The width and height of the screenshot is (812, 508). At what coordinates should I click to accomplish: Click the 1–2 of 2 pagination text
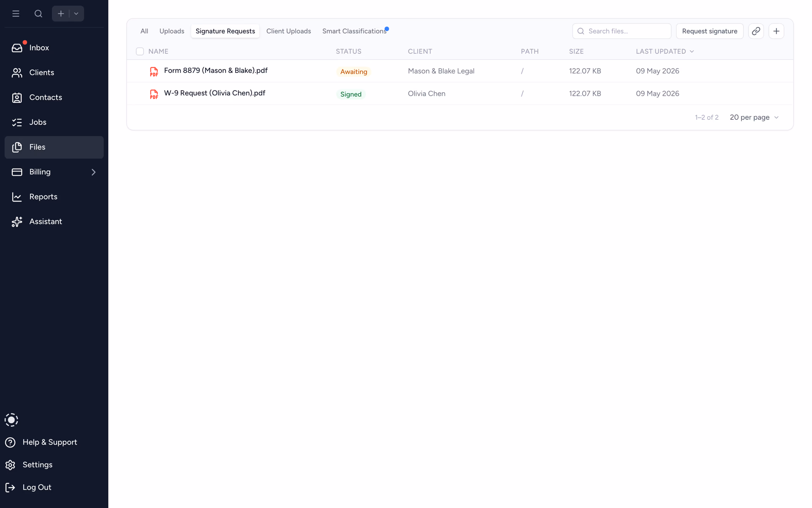click(707, 118)
